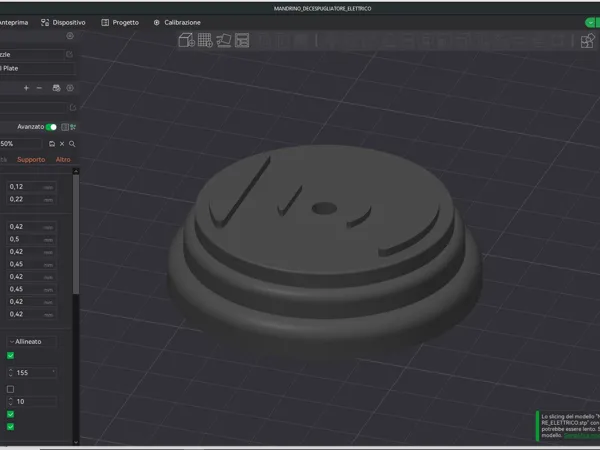
Task: Click the green settings icon right of Avanzato
Action: 73,127
